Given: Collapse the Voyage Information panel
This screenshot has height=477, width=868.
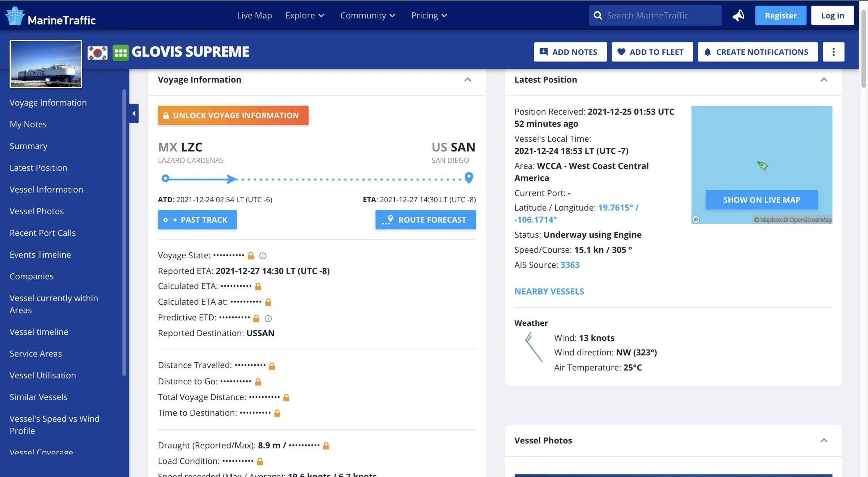Looking at the screenshot, I should pos(468,80).
